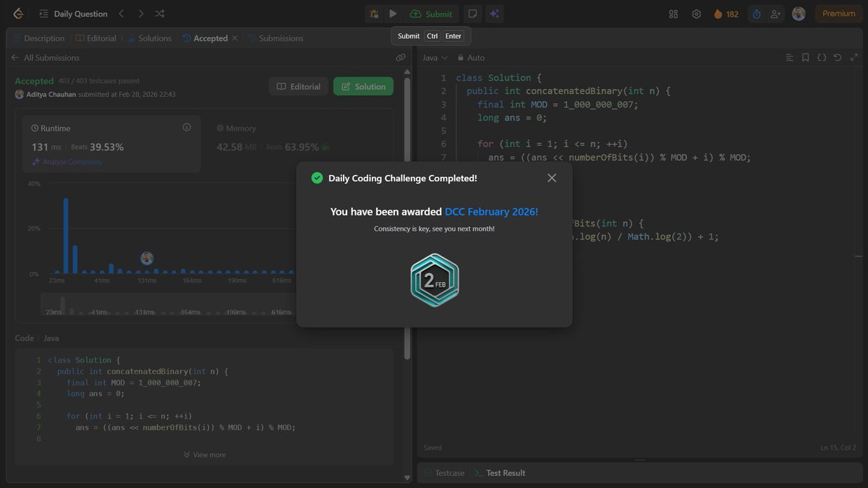Click the left panel vertical scrollbar
The width and height of the screenshot is (868, 488).
(407, 217)
